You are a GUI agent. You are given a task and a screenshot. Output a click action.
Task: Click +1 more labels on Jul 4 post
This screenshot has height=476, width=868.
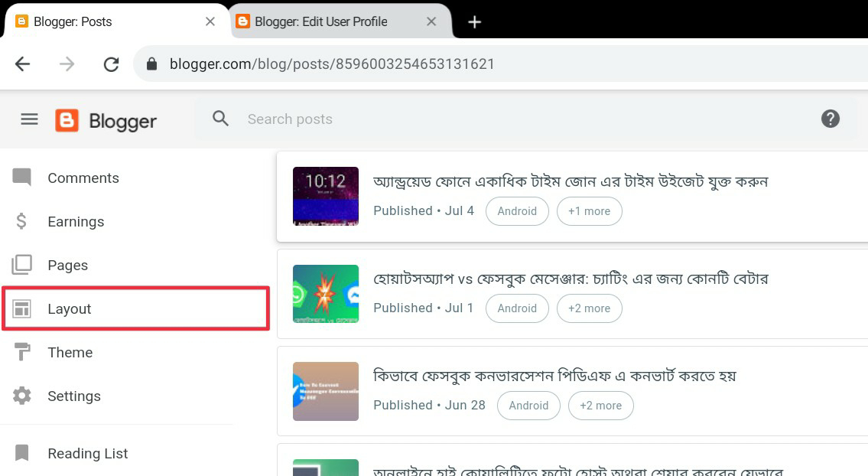(x=589, y=211)
